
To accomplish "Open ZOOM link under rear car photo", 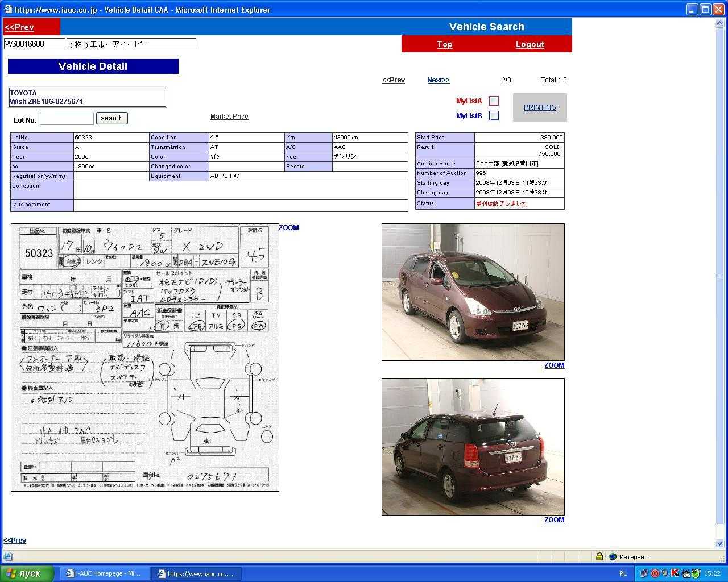I will click(555, 520).
